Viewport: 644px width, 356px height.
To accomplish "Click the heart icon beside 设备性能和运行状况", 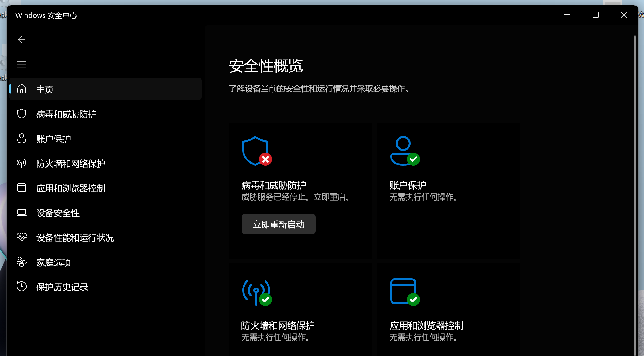I will (x=22, y=237).
